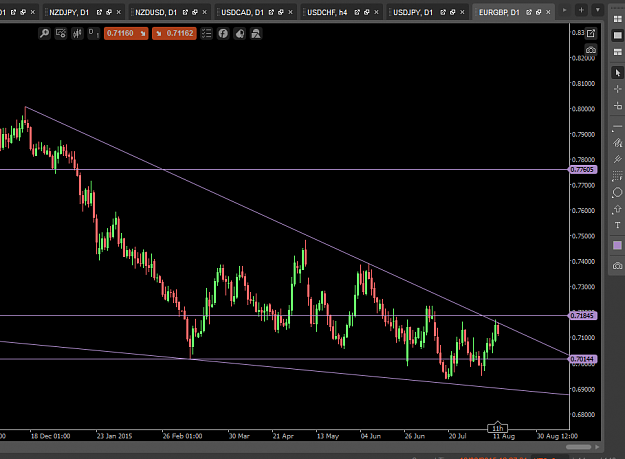The image size is (625, 459).
Task: Duplicate the USDCHF, h4 chart
Action: click(x=367, y=12)
